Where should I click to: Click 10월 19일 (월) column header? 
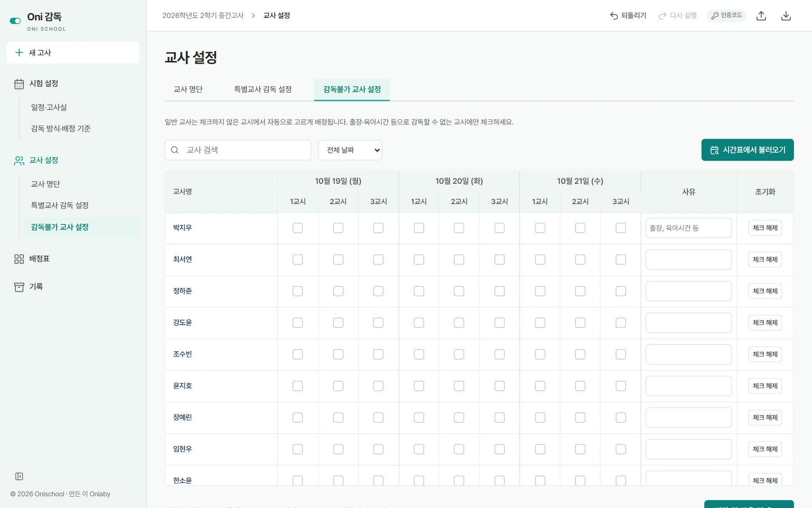coord(338,181)
